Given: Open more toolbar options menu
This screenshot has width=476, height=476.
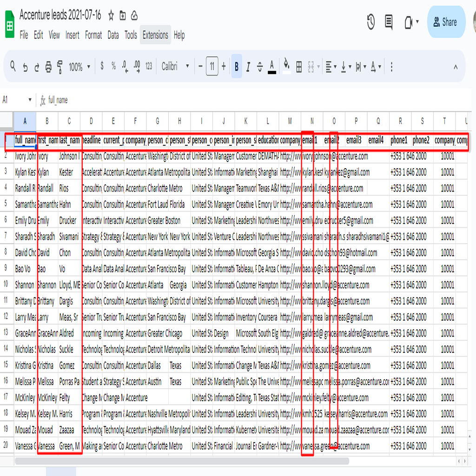Looking at the screenshot, I should tap(391, 67).
